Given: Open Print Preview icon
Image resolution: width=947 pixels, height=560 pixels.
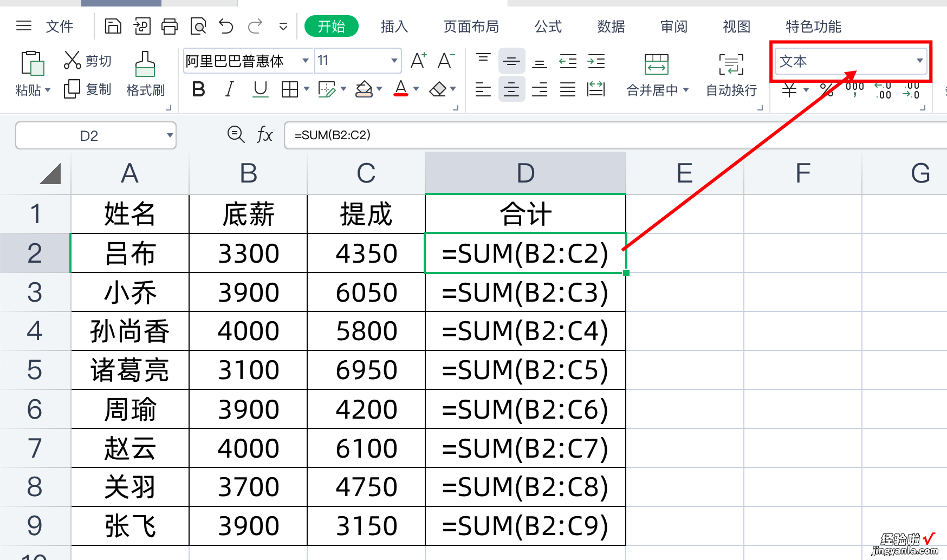Looking at the screenshot, I should (x=198, y=26).
